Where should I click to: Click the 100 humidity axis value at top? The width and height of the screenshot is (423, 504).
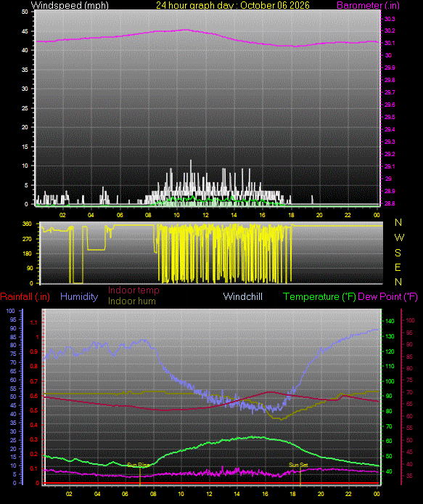pyautogui.click(x=11, y=311)
